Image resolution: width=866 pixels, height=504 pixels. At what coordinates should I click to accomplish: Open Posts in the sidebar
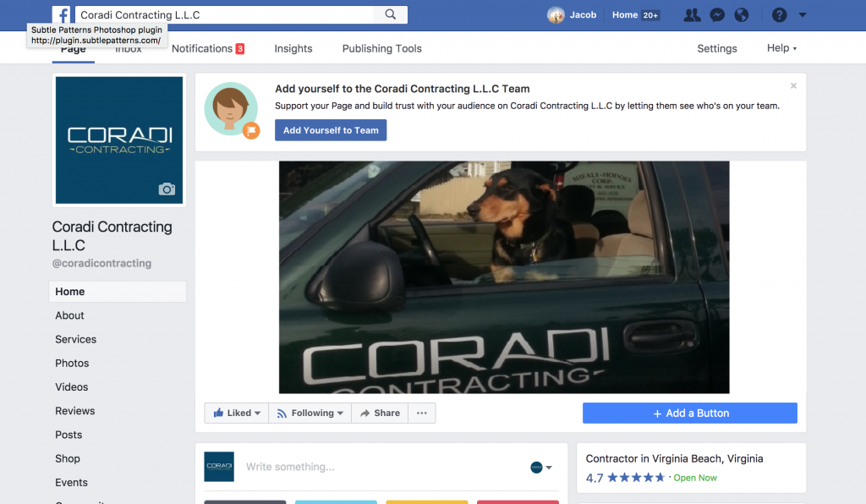tap(69, 435)
